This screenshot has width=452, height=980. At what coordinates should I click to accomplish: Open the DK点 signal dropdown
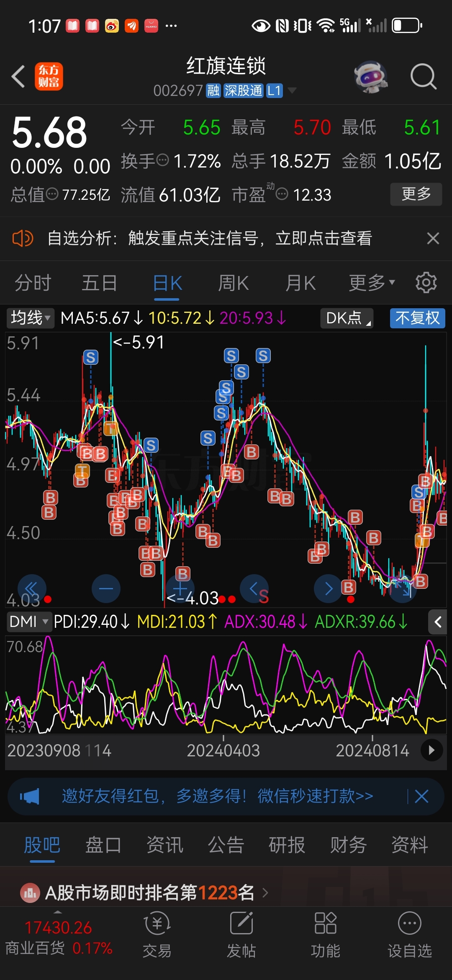(347, 318)
